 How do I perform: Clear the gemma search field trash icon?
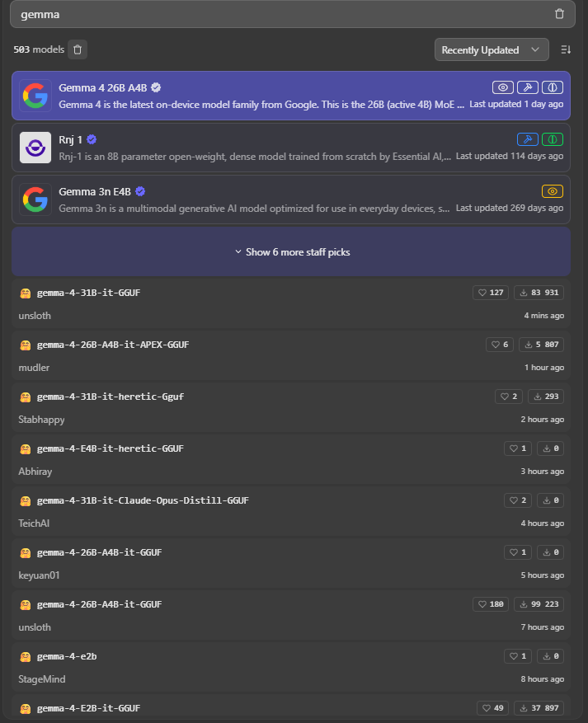click(x=559, y=14)
